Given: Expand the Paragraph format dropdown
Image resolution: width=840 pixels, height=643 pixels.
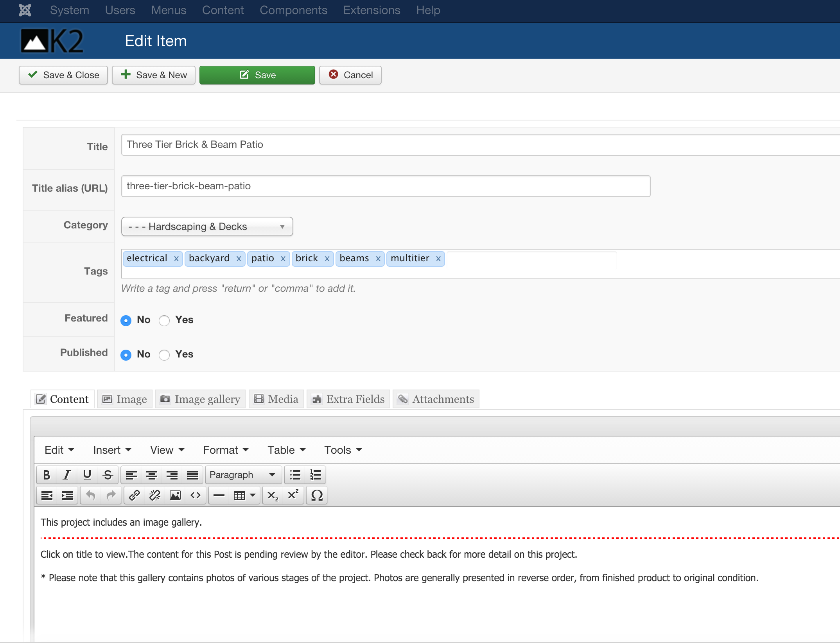Looking at the screenshot, I should coord(242,475).
